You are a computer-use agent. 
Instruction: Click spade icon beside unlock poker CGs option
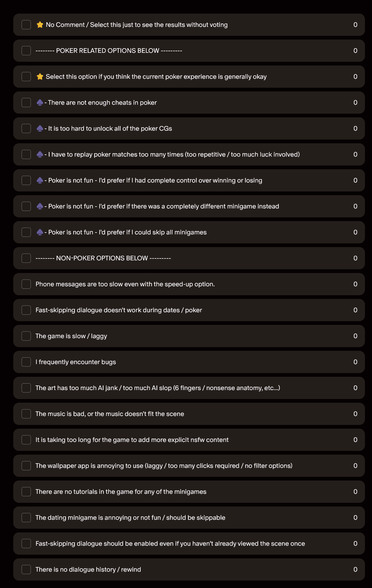click(x=40, y=128)
